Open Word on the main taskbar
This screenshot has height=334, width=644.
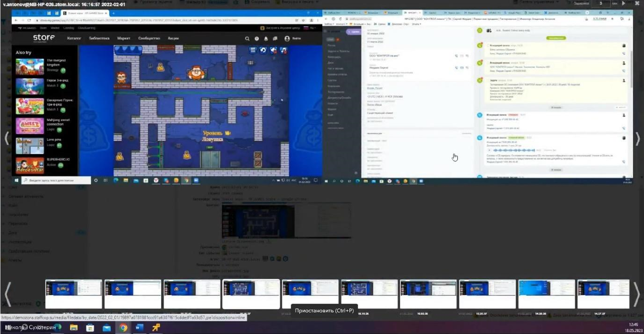[139, 328]
